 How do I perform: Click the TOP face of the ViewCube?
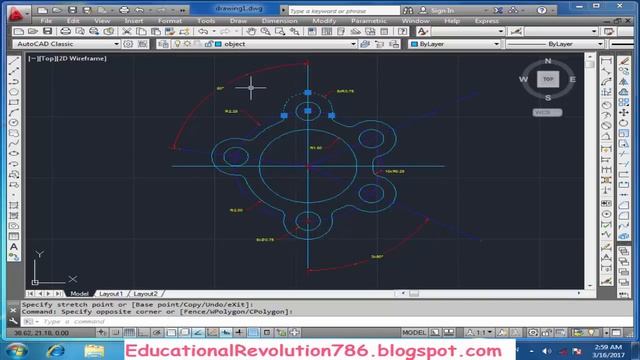click(x=548, y=79)
